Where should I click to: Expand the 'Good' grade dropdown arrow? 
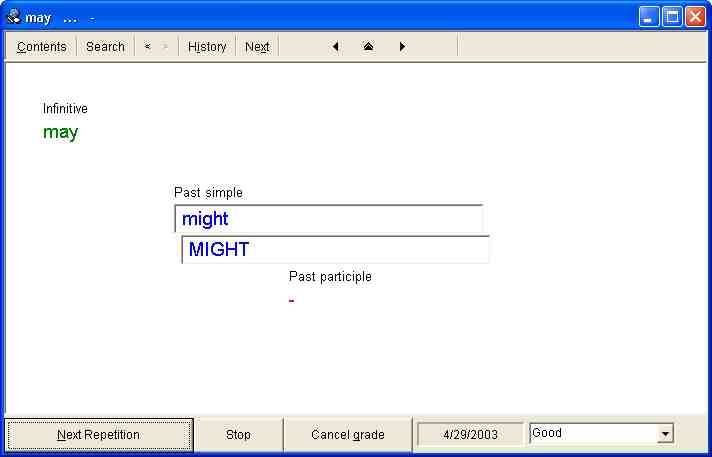point(665,434)
